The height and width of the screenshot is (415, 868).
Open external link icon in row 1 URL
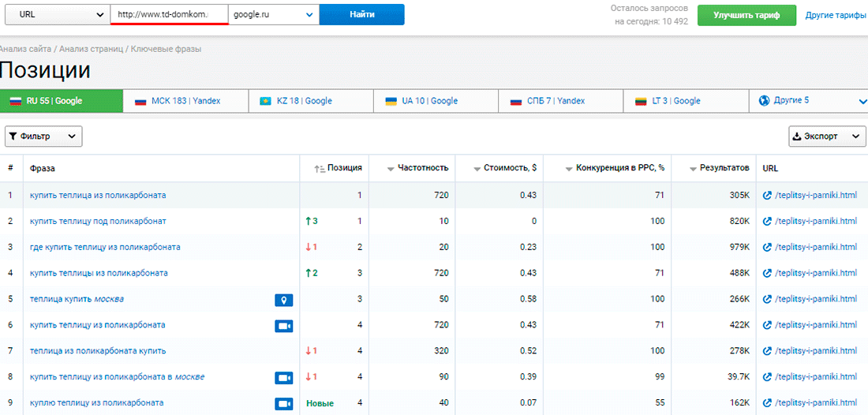(767, 196)
